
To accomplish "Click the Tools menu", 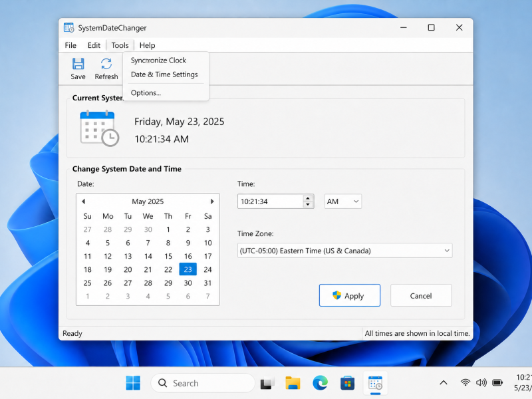I will (120, 45).
